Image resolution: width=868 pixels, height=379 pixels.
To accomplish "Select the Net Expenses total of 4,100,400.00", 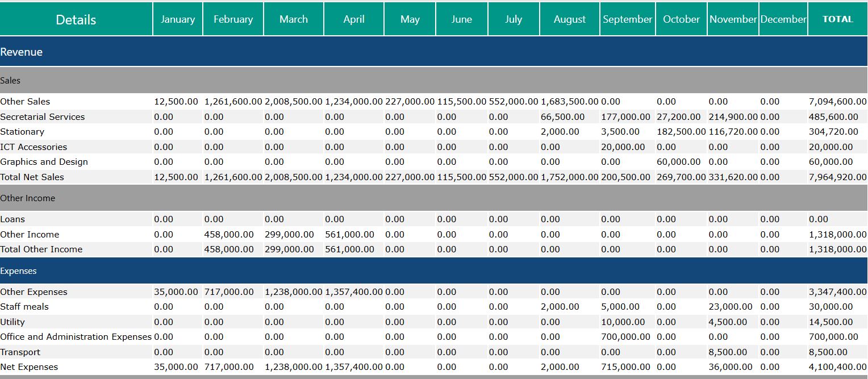I will pyautogui.click(x=837, y=366).
